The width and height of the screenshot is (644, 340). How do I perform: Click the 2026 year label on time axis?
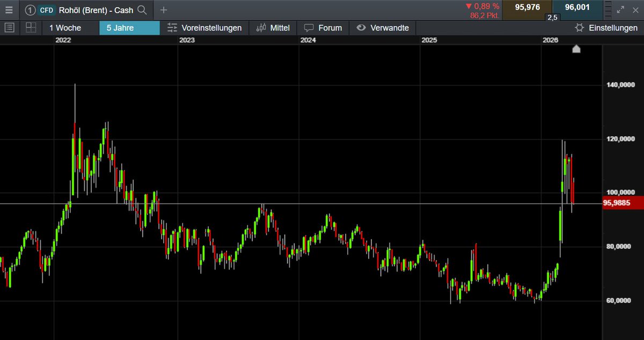click(x=551, y=40)
